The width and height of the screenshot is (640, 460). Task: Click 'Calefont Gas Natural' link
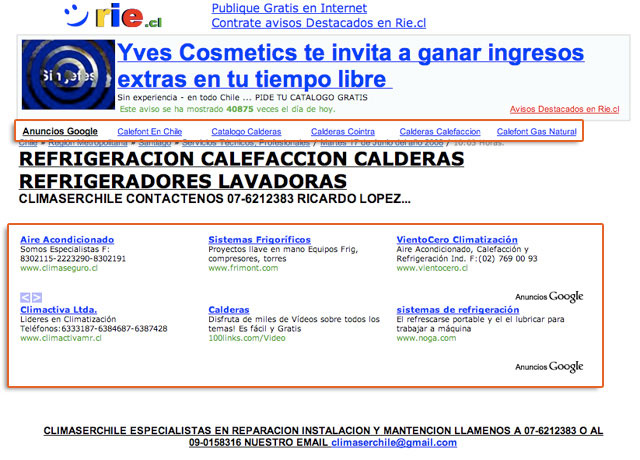tap(536, 132)
